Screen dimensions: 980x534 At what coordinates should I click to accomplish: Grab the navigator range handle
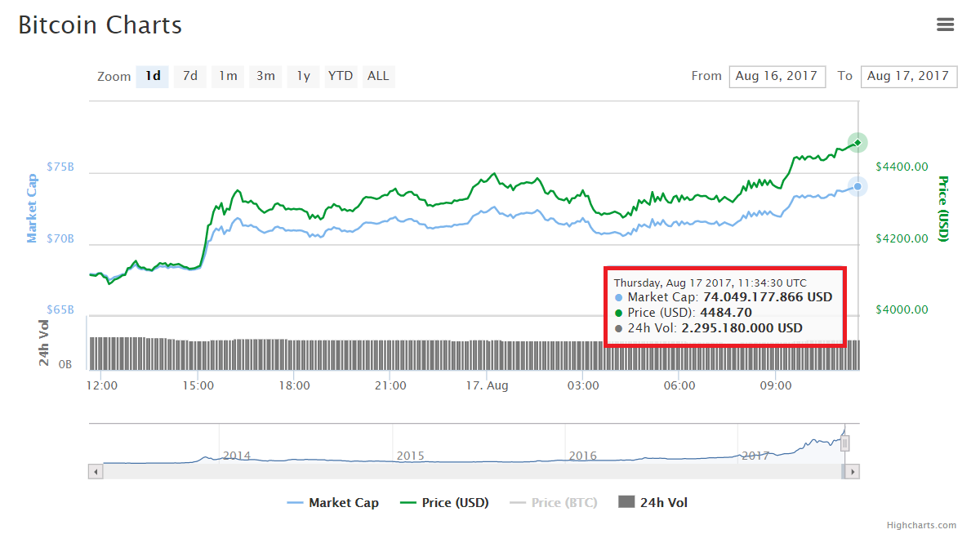(845, 443)
